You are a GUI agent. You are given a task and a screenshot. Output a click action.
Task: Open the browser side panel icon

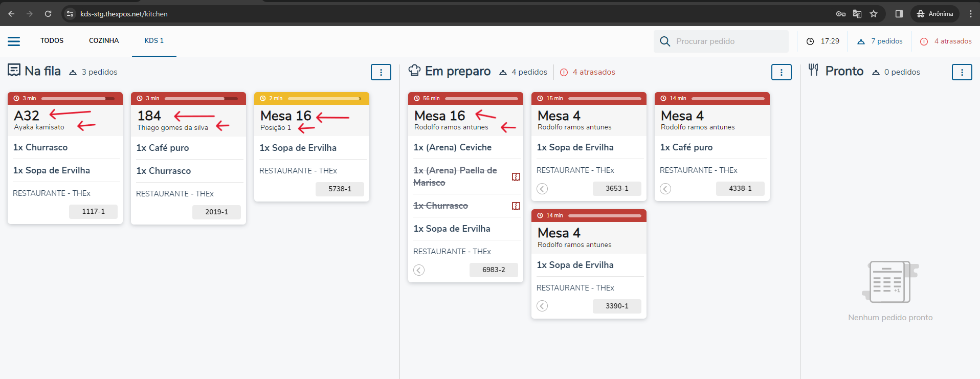click(899, 14)
